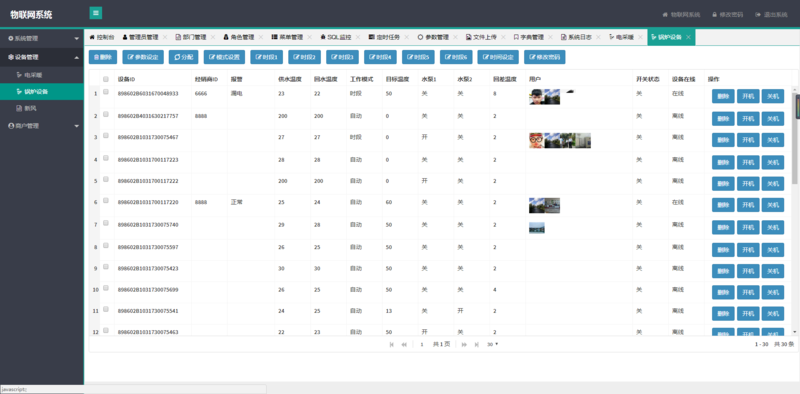The width and height of the screenshot is (800, 394).
Task: Click the 时段6 edit button
Action: (x=456, y=57)
